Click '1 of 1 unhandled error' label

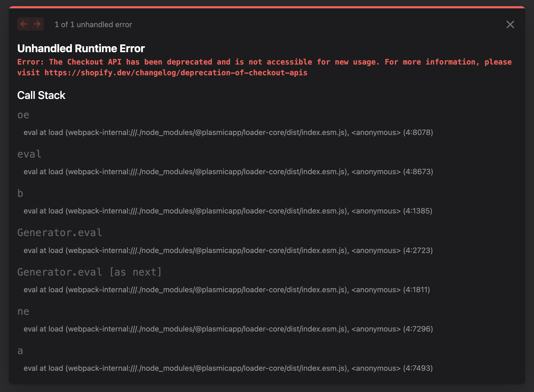click(93, 24)
